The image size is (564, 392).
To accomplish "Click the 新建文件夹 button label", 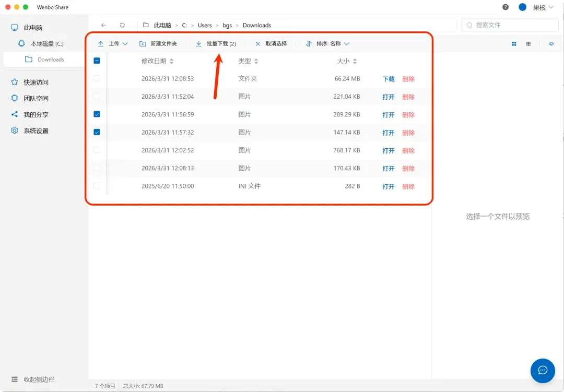I will (163, 43).
